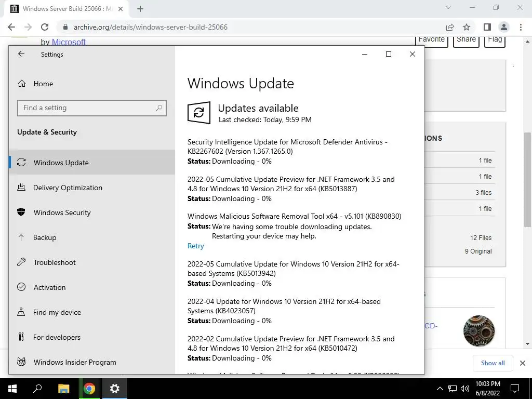Open the notification center icon
The width and height of the screenshot is (532, 399).
(x=515, y=389)
